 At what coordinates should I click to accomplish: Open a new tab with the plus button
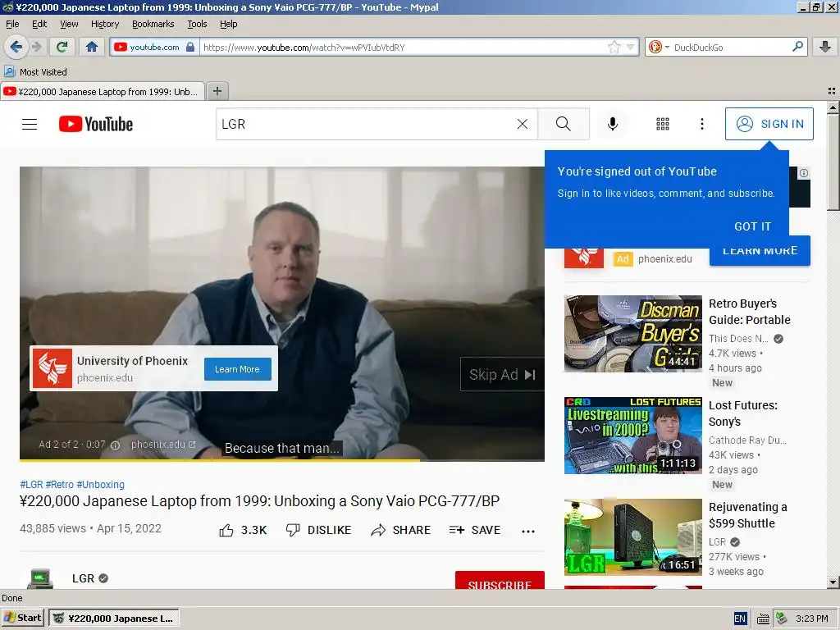coord(217,91)
